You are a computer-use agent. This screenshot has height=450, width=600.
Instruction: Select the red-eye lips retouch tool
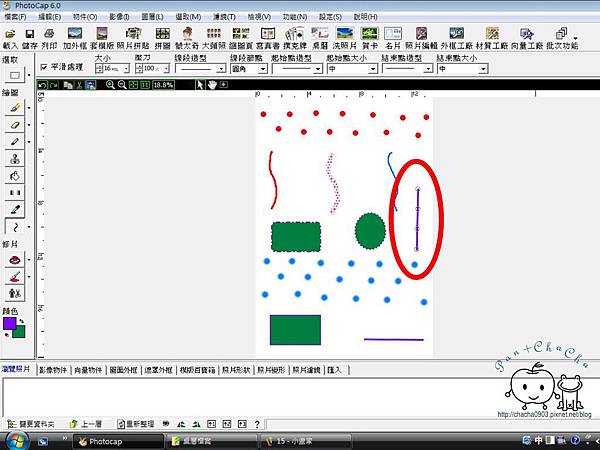15,259
